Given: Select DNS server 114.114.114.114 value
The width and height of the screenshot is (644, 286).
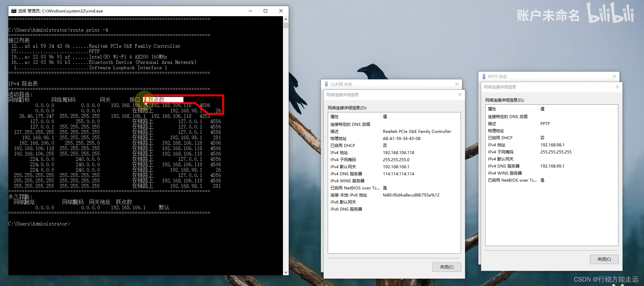Looking at the screenshot, I should (398, 174).
